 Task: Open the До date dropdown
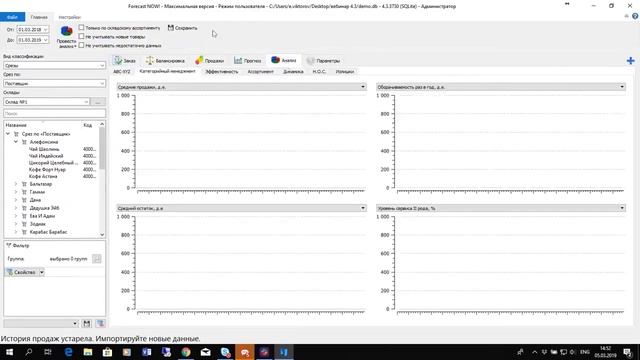(45, 40)
